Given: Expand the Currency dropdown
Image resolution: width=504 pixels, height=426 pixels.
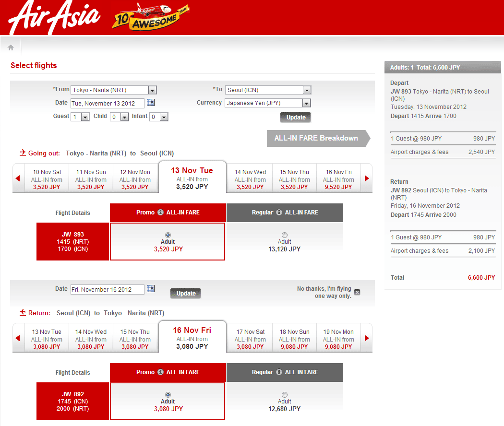Looking at the screenshot, I should click(x=306, y=103).
